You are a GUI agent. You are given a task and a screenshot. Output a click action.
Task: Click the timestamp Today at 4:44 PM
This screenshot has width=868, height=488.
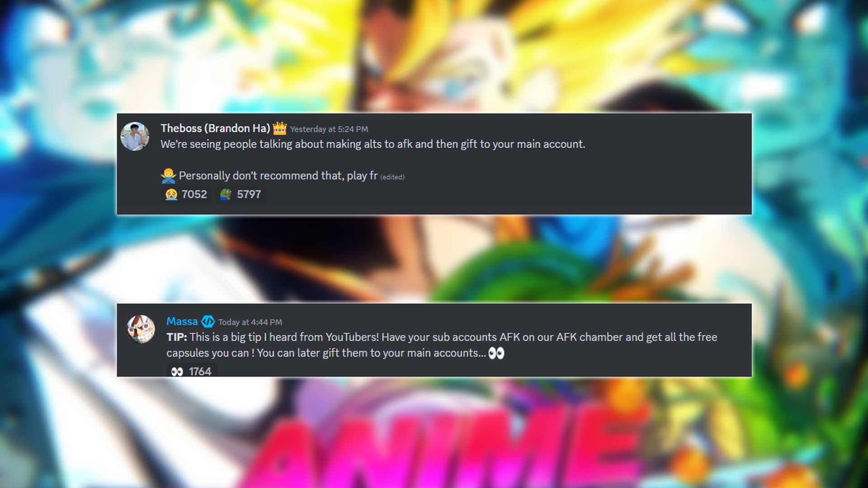(250, 322)
